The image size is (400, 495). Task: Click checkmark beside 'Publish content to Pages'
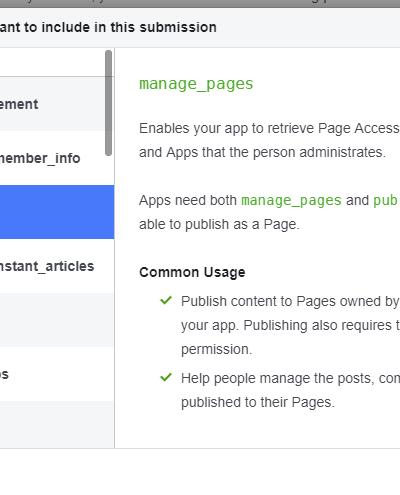(x=166, y=300)
